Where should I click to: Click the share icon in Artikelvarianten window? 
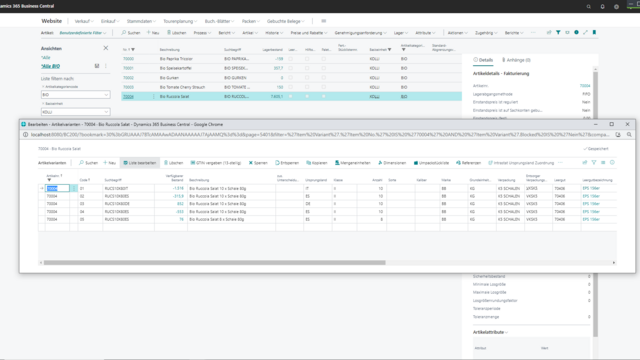584,162
